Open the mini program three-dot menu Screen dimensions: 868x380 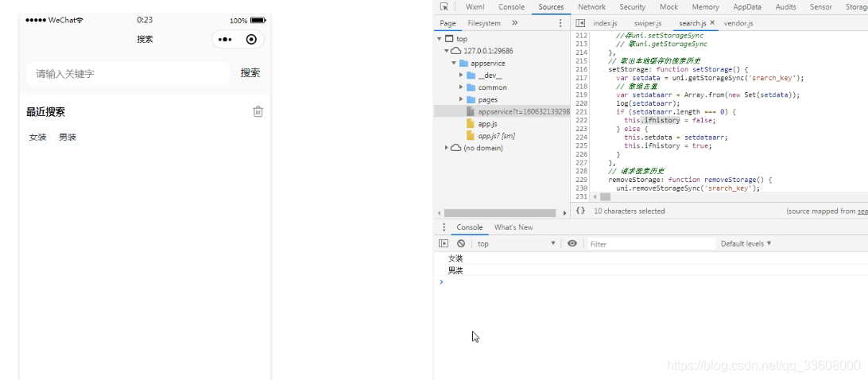(x=225, y=39)
